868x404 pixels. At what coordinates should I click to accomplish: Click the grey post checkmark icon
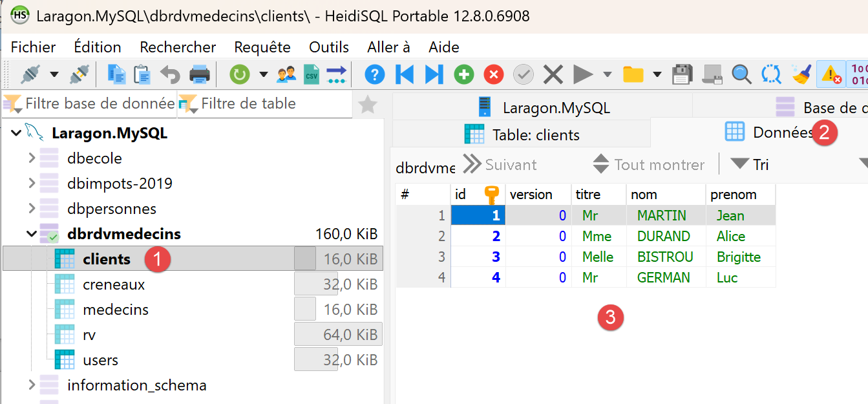(x=524, y=74)
